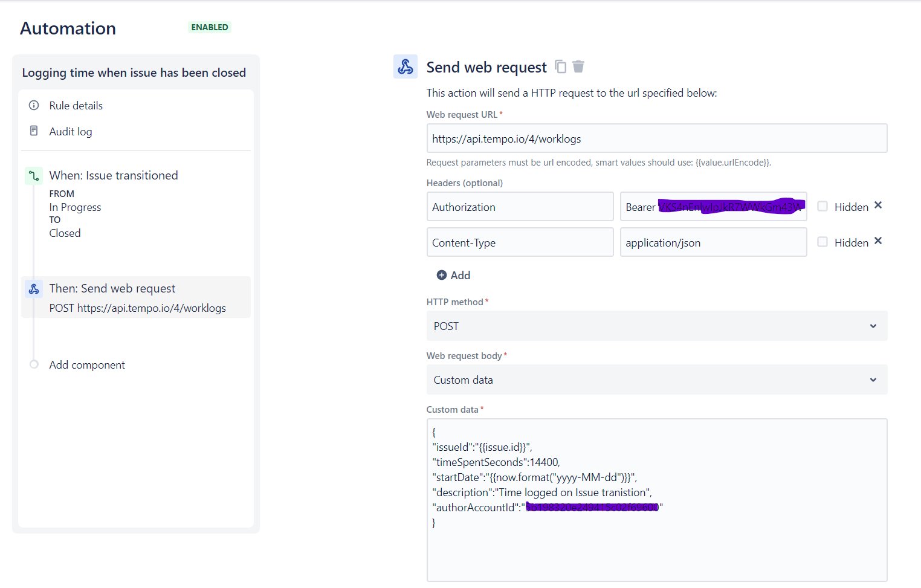Click into the Web request URL field
921x588 pixels.
coord(656,138)
